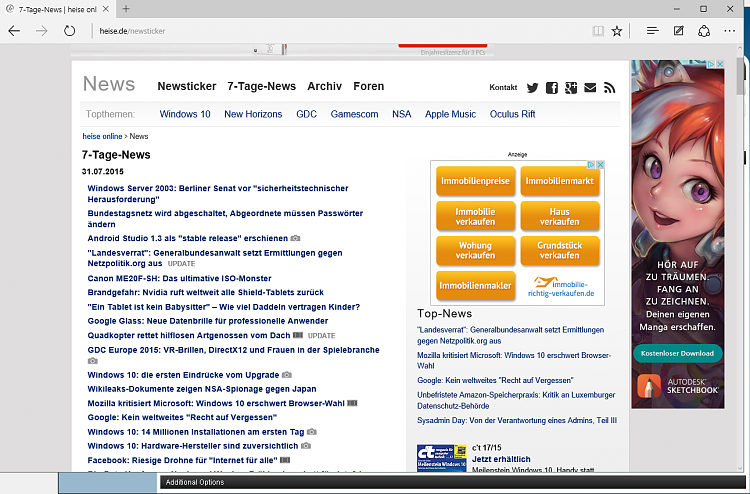Image resolution: width=750 pixels, height=494 pixels.
Task: Open Jetzt erhältlich c't link
Action: pyautogui.click(x=501, y=459)
